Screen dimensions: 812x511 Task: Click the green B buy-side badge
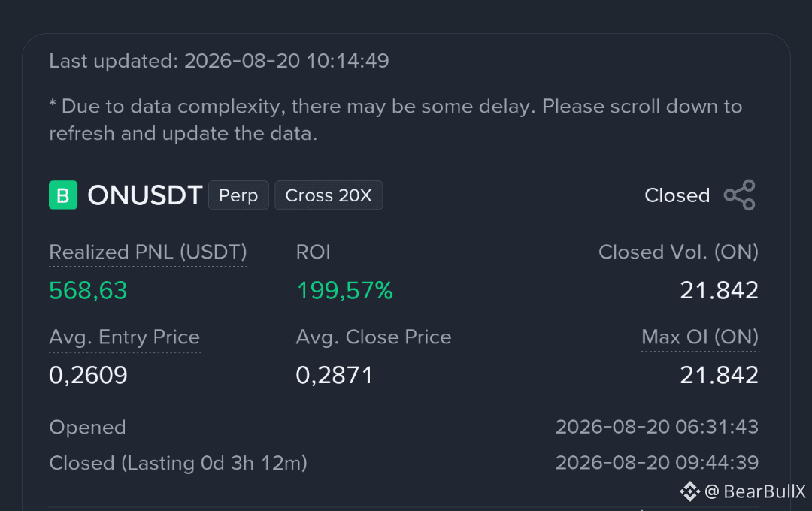pos(63,195)
